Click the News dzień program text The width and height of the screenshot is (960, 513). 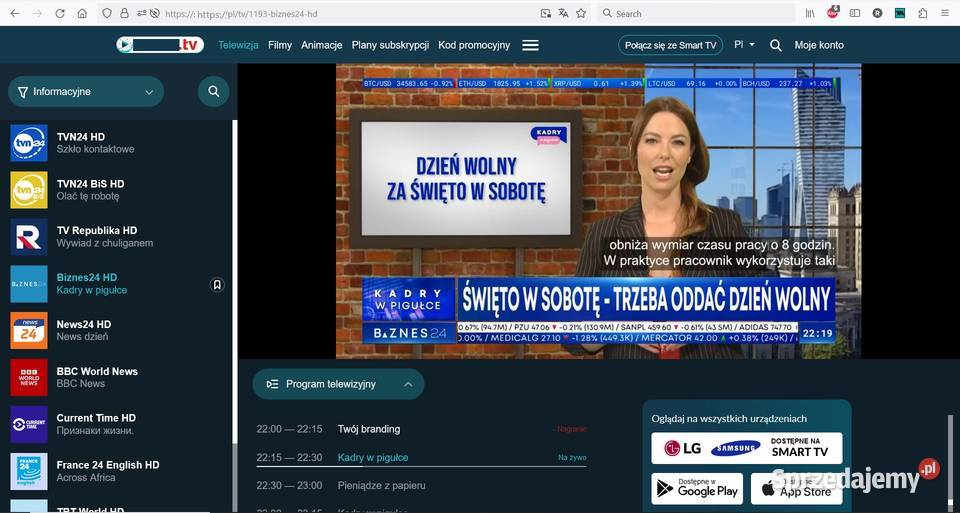click(82, 337)
